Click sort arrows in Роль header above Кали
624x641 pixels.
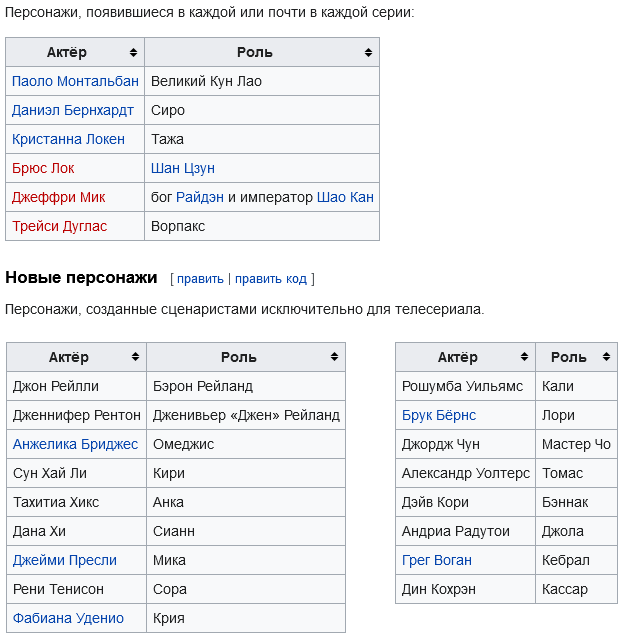[606, 357]
